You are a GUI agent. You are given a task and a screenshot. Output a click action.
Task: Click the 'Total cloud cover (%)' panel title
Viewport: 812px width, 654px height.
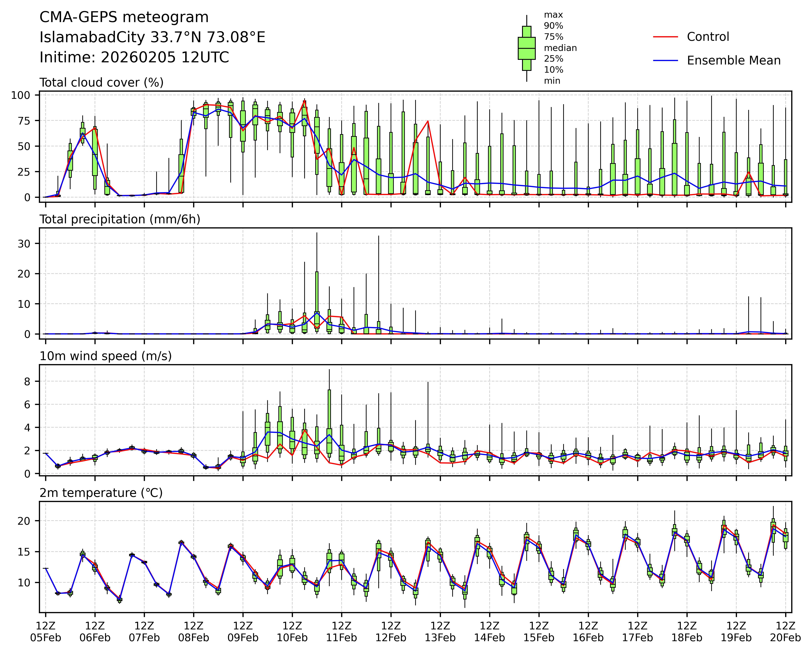click(x=101, y=82)
